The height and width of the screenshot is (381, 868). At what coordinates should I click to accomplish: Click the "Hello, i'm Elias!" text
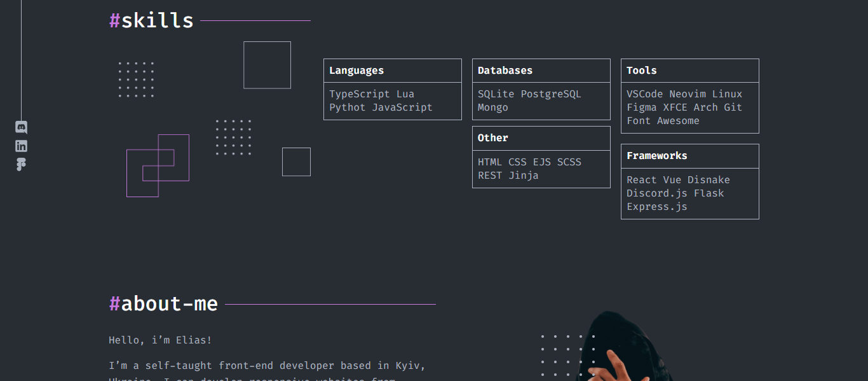(x=160, y=340)
